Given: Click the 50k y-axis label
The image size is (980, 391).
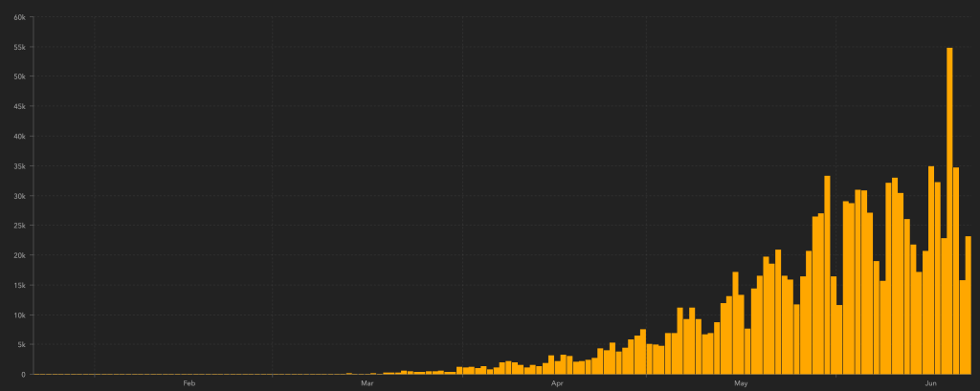Looking at the screenshot, I should tap(19, 76).
